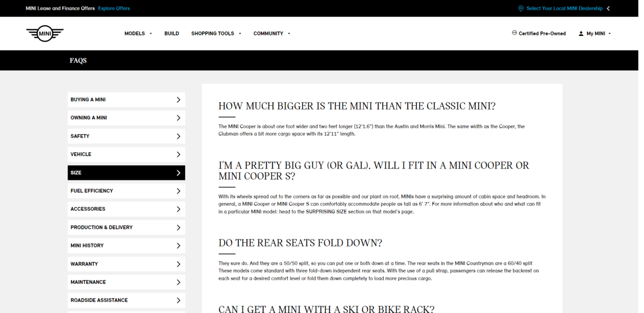Click the MINI winged logo
Viewport: 644px width, 313px height.
tap(45, 33)
